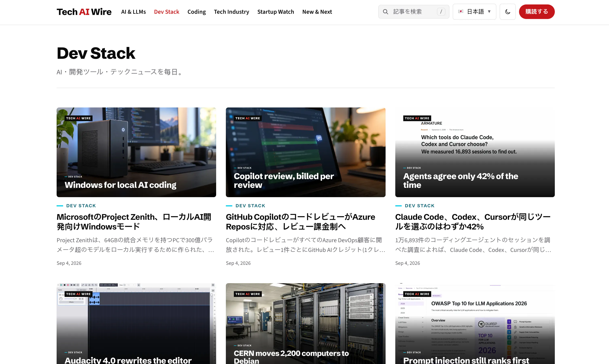Click DEV STACK label above Project Zenith article
This screenshot has height=364, width=609.
point(81,206)
